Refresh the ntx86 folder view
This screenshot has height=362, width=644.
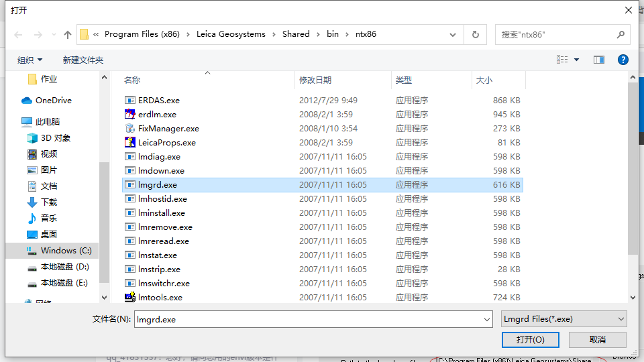tap(475, 34)
